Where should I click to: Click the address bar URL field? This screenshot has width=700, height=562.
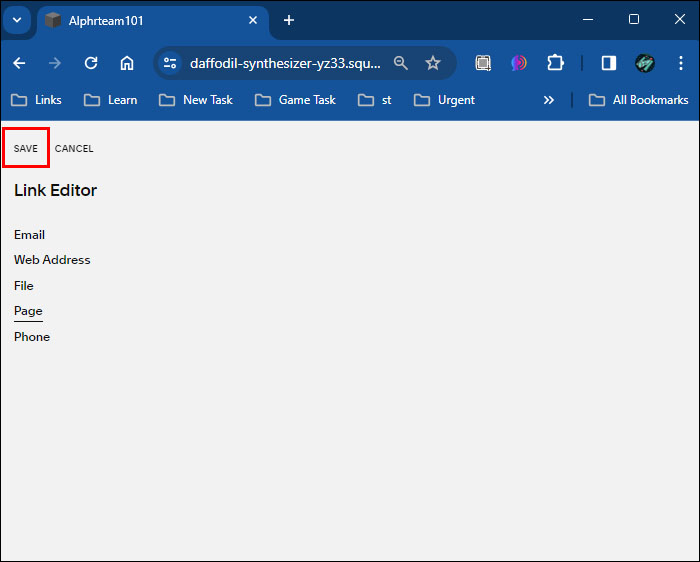[286, 63]
